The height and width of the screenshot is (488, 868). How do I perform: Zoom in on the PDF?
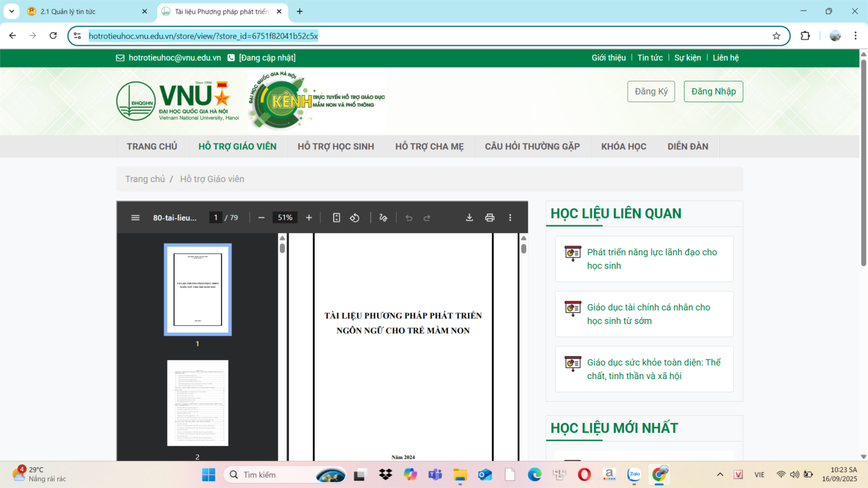tap(309, 218)
